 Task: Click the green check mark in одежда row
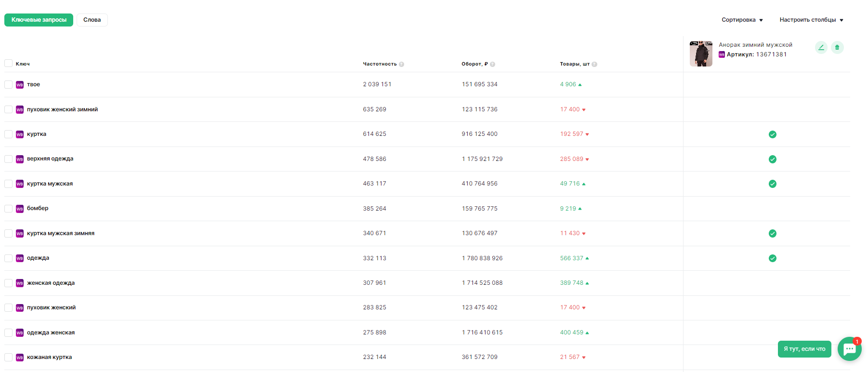pos(773,258)
